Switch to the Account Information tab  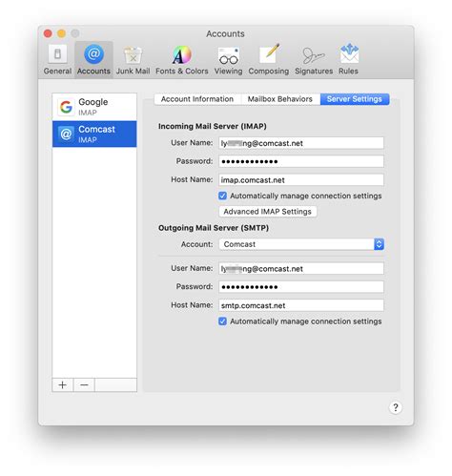(x=197, y=99)
